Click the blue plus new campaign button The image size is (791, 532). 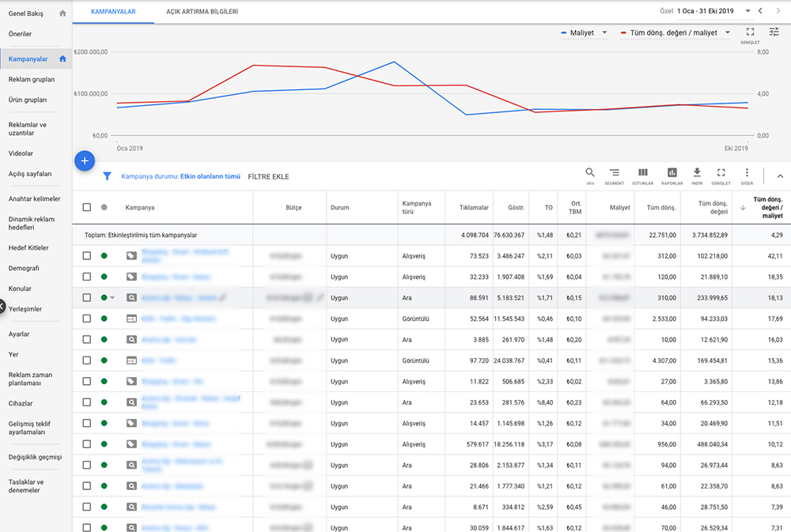click(x=85, y=160)
